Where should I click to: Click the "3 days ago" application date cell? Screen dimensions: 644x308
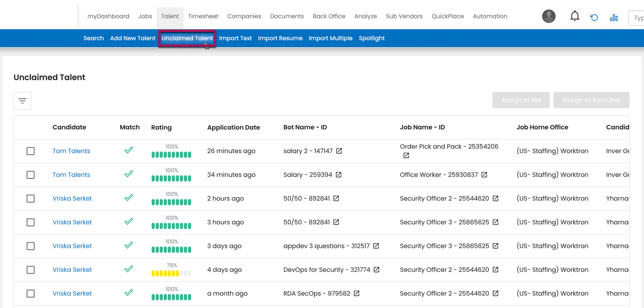click(x=224, y=246)
